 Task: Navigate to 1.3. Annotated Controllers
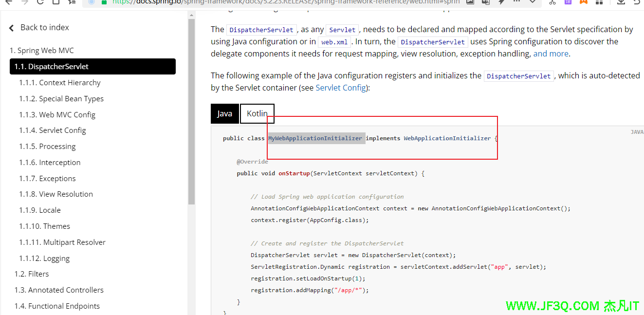(x=59, y=290)
